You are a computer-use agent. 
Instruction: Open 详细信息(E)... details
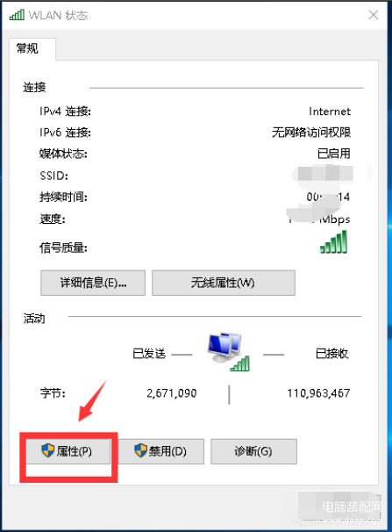93,283
